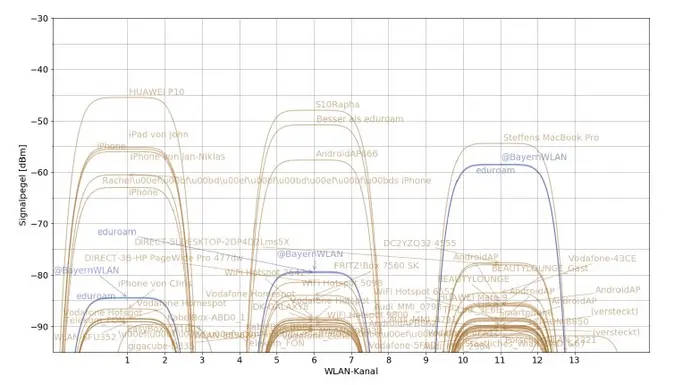This screenshot has width=674, height=385.
Task: Click the DC2YZQ32 4555 label
Action: pyautogui.click(x=420, y=243)
